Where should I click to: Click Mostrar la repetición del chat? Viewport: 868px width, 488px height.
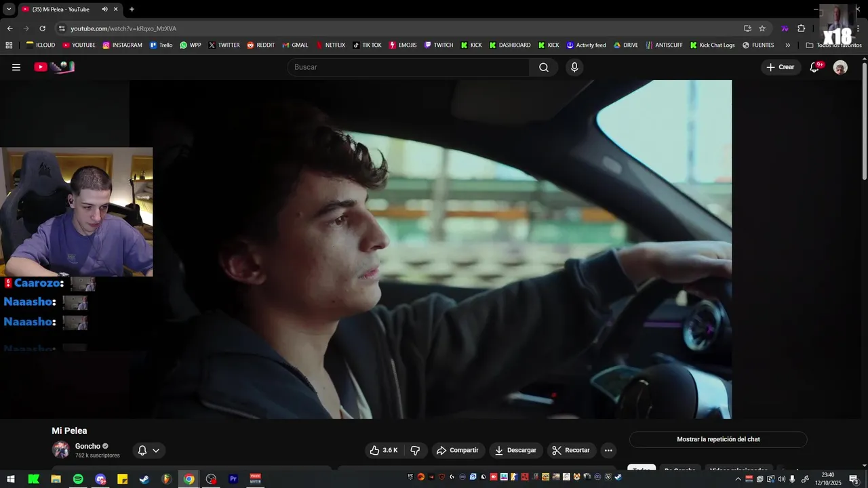pos(718,439)
